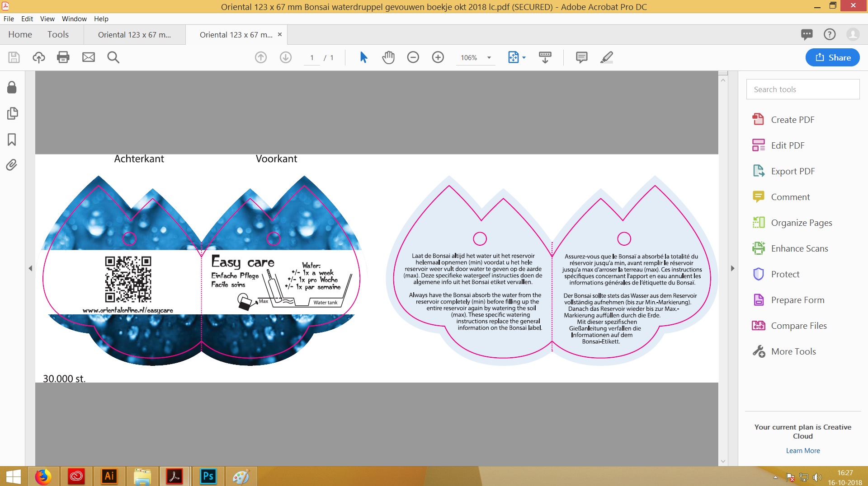The height and width of the screenshot is (486, 868).
Task: Send file by email envelope icon
Action: 89,57
